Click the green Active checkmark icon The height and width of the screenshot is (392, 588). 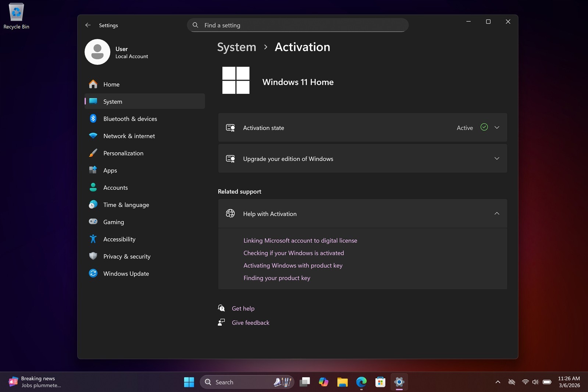point(484,127)
